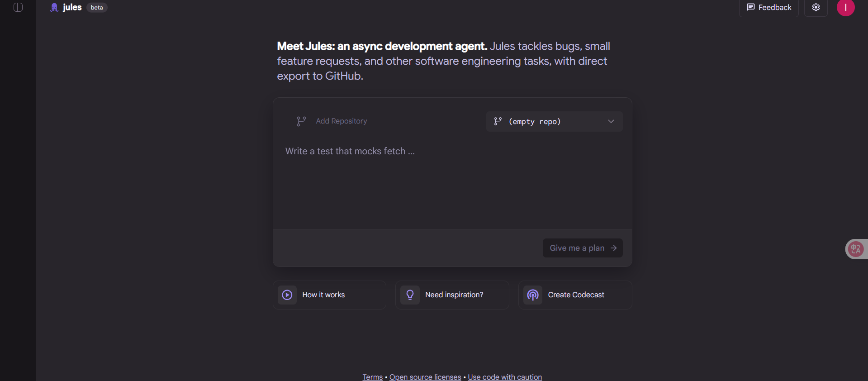Screen dimensions: 868x381
Task: Click the arrow icon in Give me a plan
Action: pyautogui.click(x=614, y=248)
